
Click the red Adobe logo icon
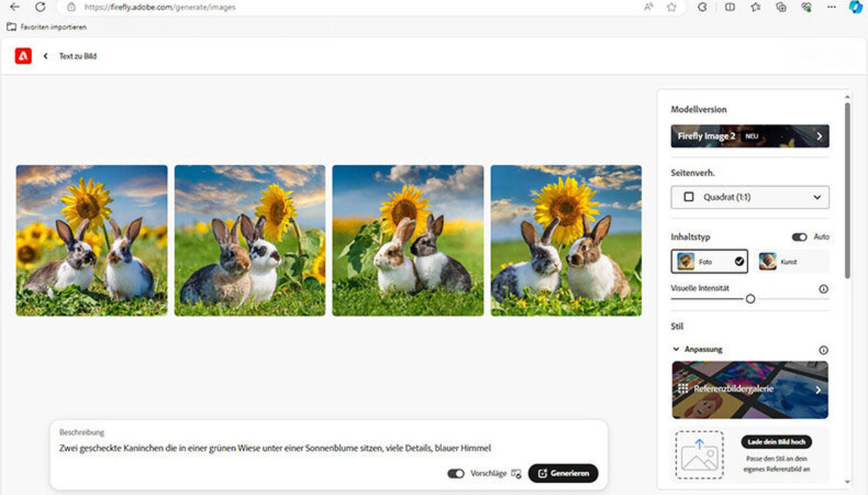[23, 56]
